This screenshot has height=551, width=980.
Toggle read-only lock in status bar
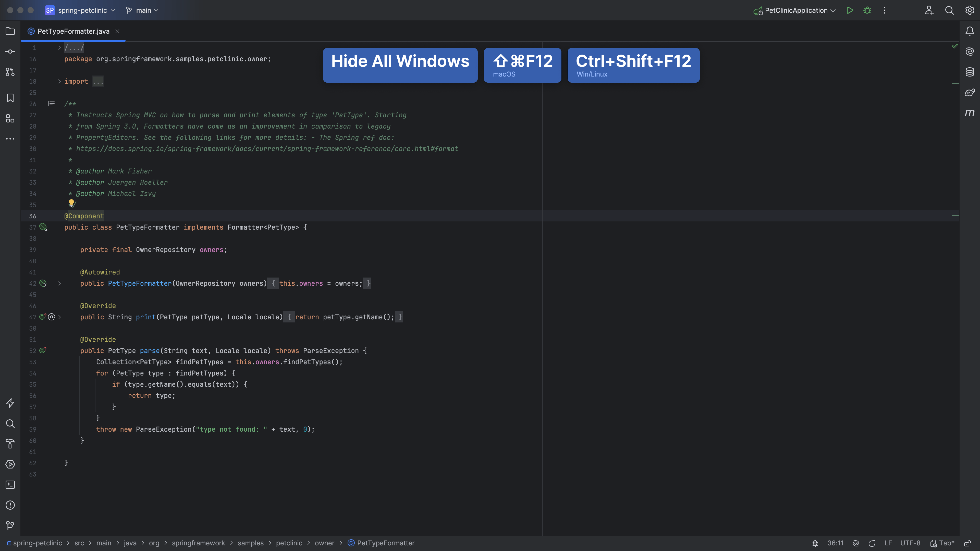pos(967,543)
